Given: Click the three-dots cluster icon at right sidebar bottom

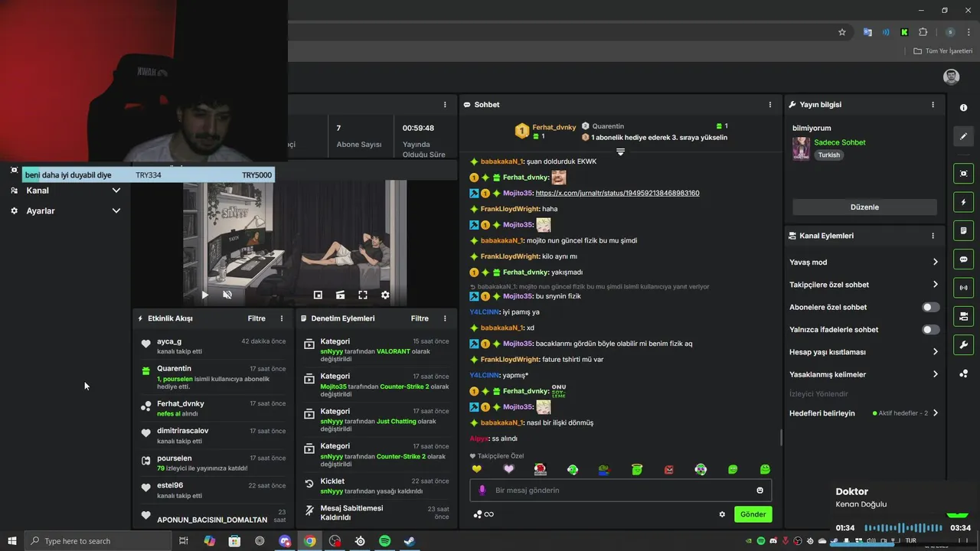Looking at the screenshot, I should point(963,373).
